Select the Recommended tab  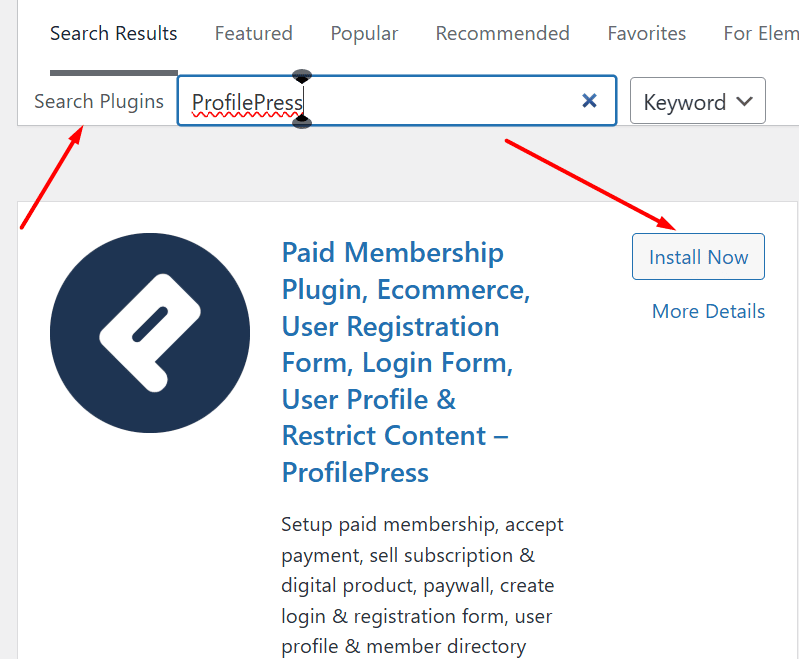point(502,34)
